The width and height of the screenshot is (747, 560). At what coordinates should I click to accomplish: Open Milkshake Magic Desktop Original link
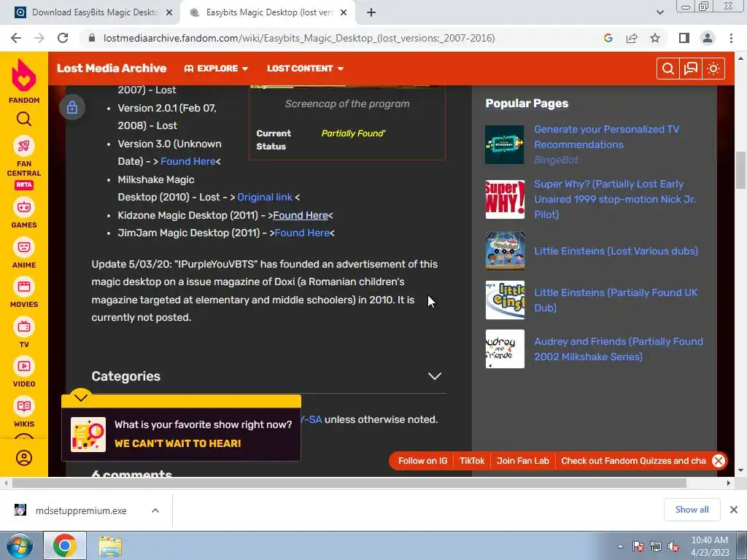pos(265,197)
